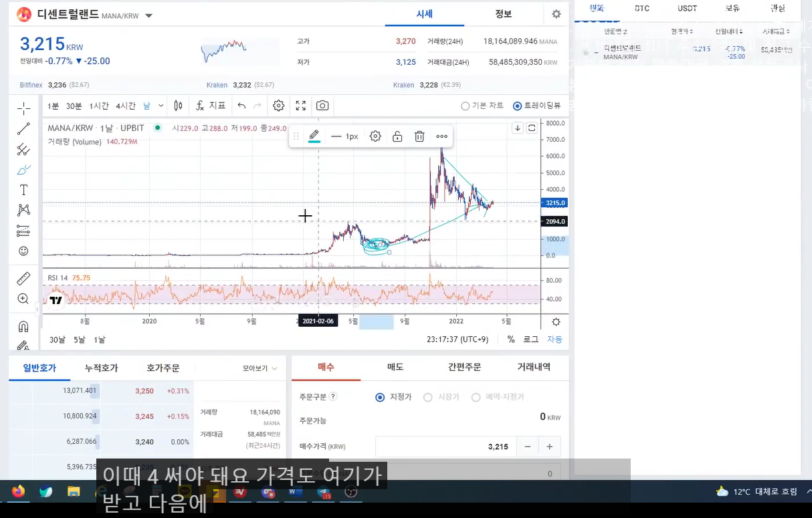Enter fullscreen chart mode
The image size is (812, 518).
pyautogui.click(x=301, y=106)
